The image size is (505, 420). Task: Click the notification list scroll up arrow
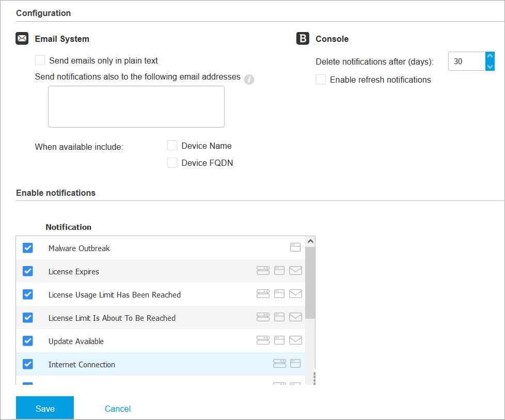310,241
